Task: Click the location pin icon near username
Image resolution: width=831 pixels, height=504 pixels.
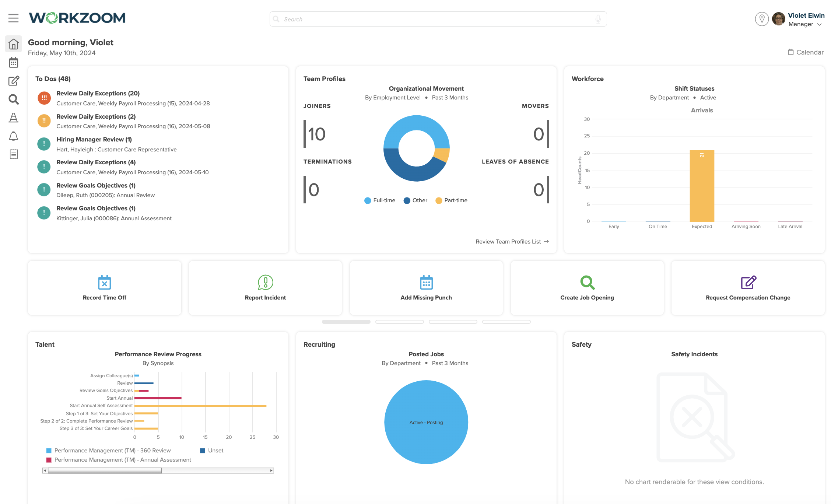Action: 761,19
